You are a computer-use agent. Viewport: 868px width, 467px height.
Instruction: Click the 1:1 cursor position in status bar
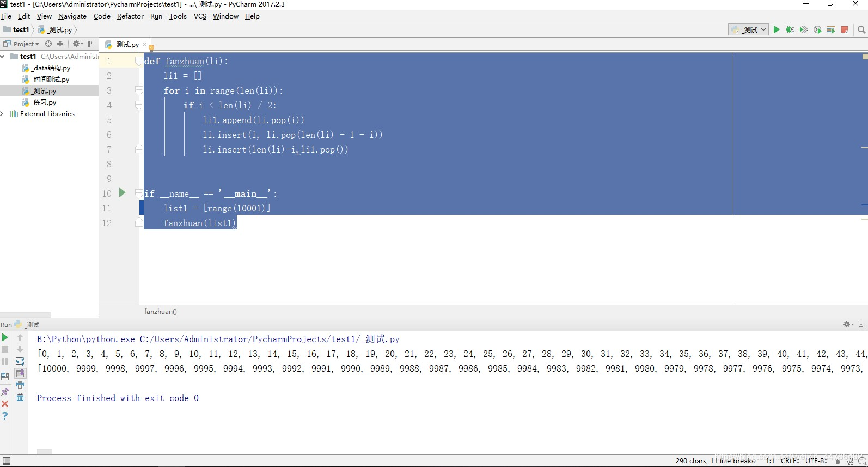click(770, 460)
